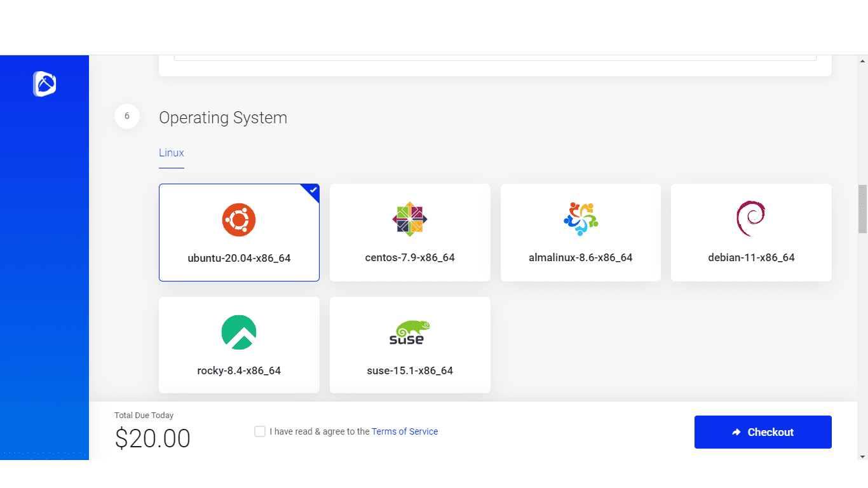Pick suse-15.1-x86_64 label
The width and height of the screenshot is (868, 488).
point(410,370)
